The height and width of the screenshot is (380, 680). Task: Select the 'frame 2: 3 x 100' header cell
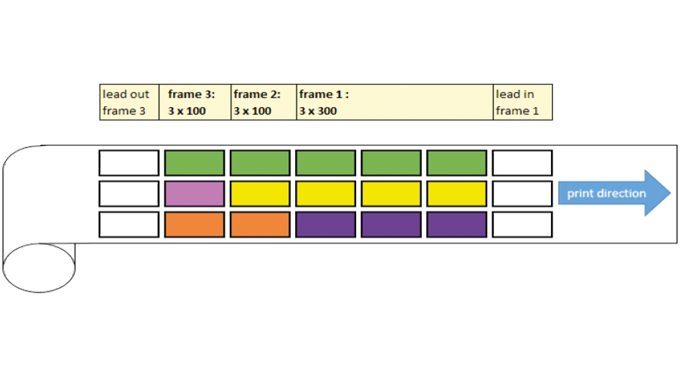[x=264, y=102]
